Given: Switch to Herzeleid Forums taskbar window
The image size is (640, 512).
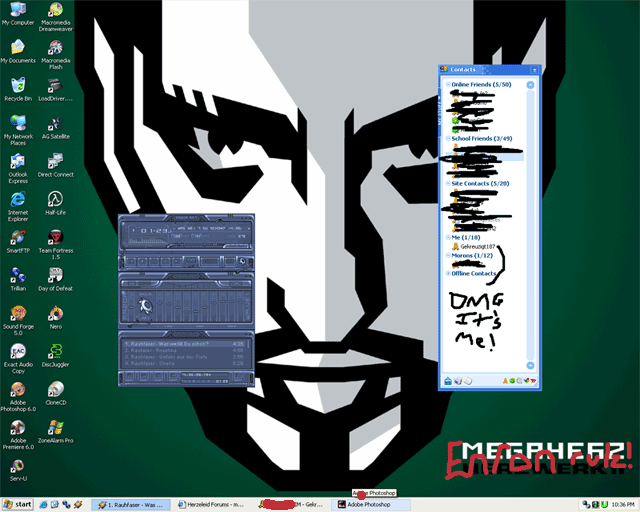Looking at the screenshot, I should [211, 505].
